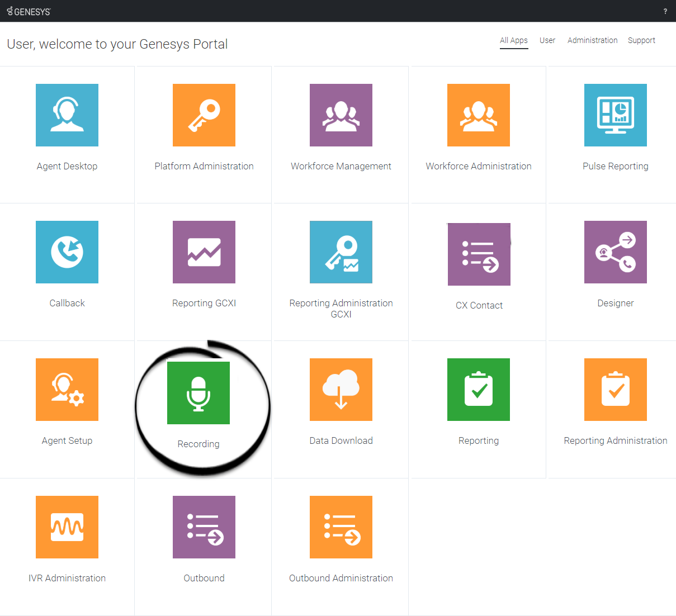The image size is (676, 616).
Task: Select the Reporting GCXI chart icon
Action: coord(204,252)
